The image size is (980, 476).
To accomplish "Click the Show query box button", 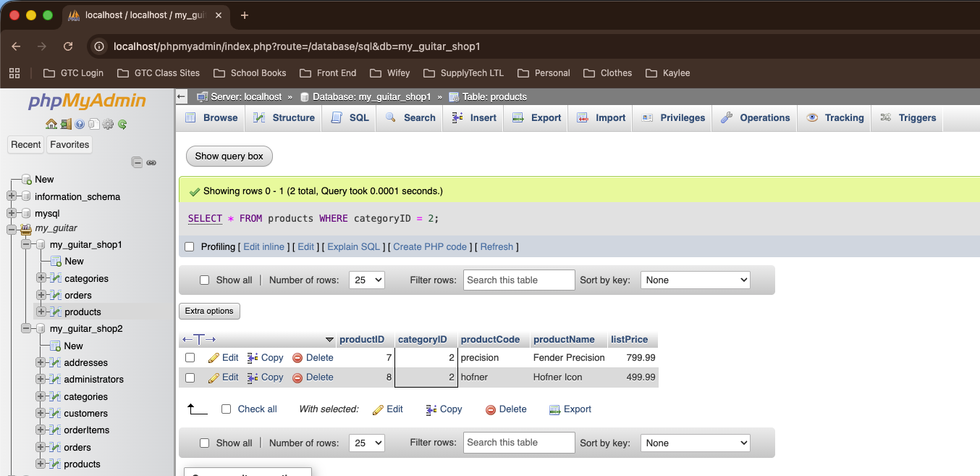I will (x=229, y=156).
